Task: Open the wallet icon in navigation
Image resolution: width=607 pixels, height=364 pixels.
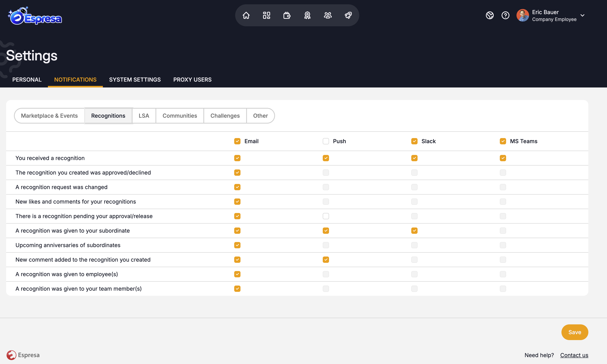Action: 287,15
